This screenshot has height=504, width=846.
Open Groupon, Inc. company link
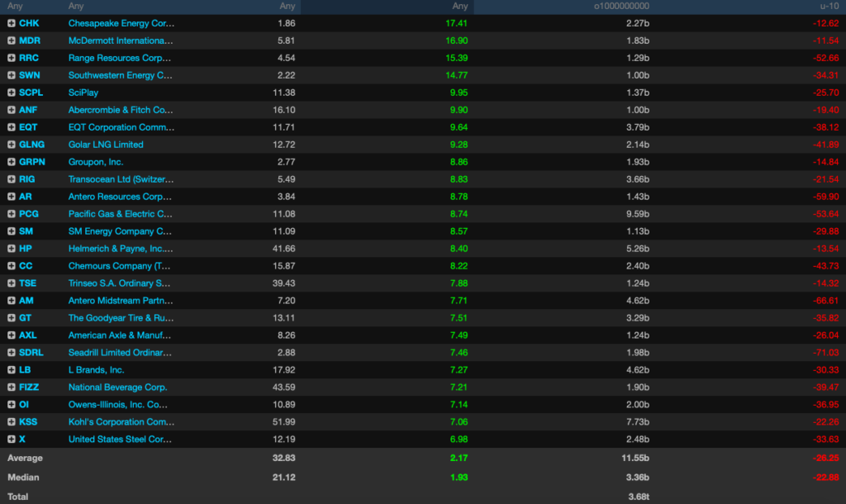pos(96,162)
